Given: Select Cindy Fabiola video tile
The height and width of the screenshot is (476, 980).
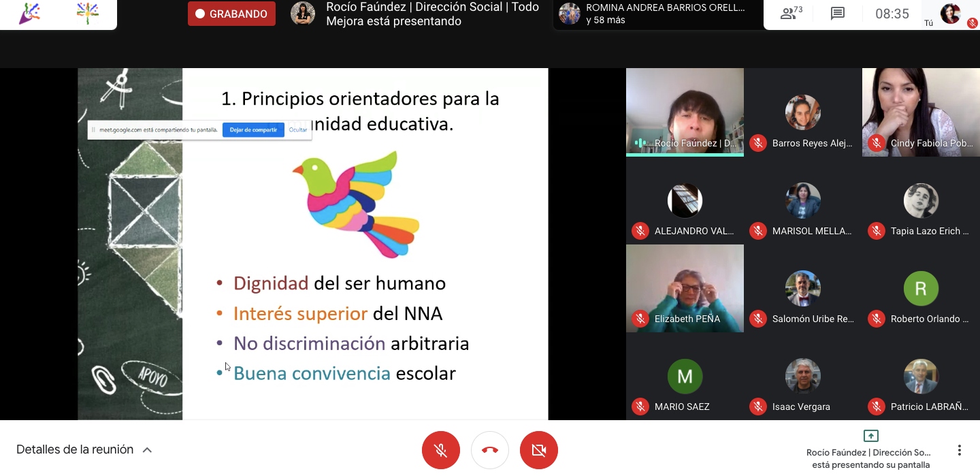Looking at the screenshot, I should pos(921,112).
